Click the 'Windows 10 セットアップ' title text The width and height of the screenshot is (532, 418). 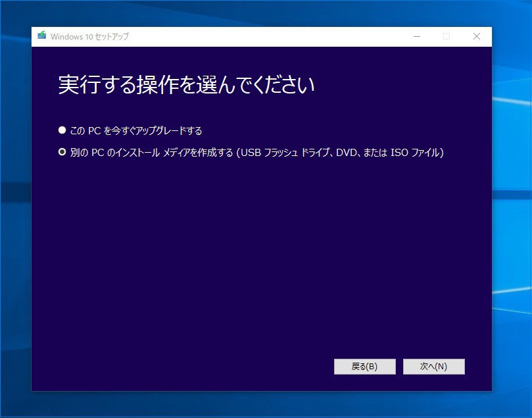pos(89,36)
